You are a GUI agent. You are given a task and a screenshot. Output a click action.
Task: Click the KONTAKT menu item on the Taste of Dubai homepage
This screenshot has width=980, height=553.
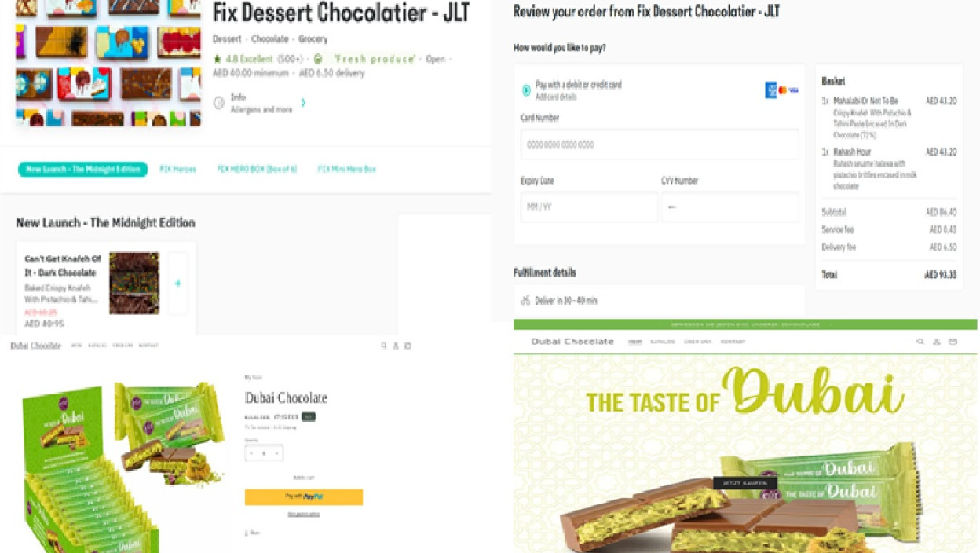[x=733, y=342]
